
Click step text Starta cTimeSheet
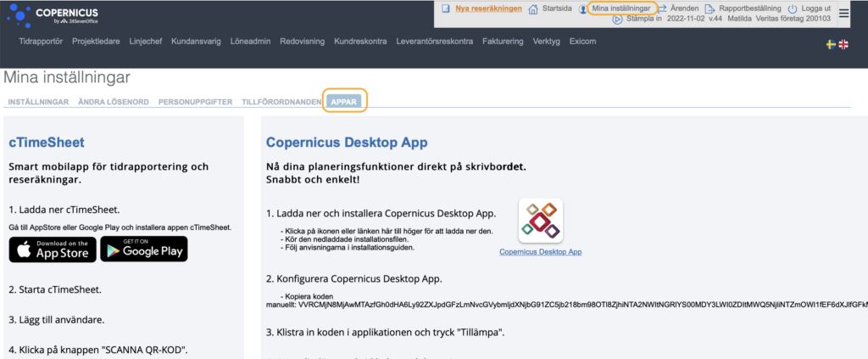55,289
